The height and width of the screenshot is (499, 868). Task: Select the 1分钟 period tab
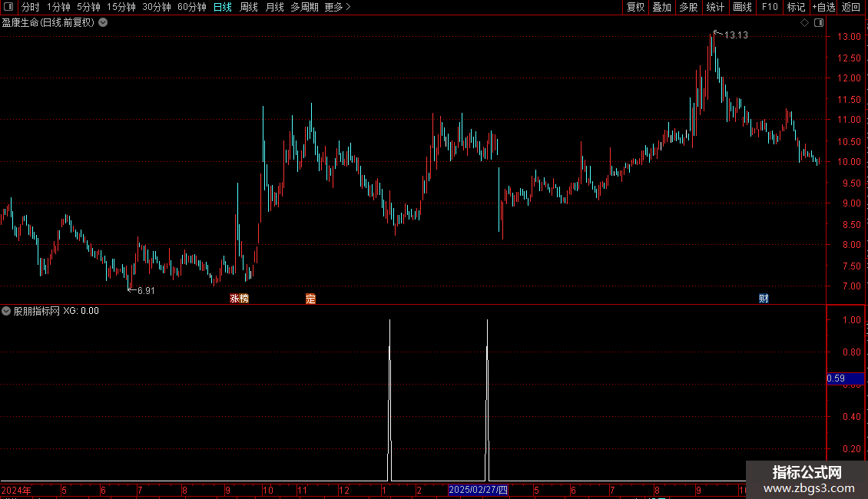58,7
